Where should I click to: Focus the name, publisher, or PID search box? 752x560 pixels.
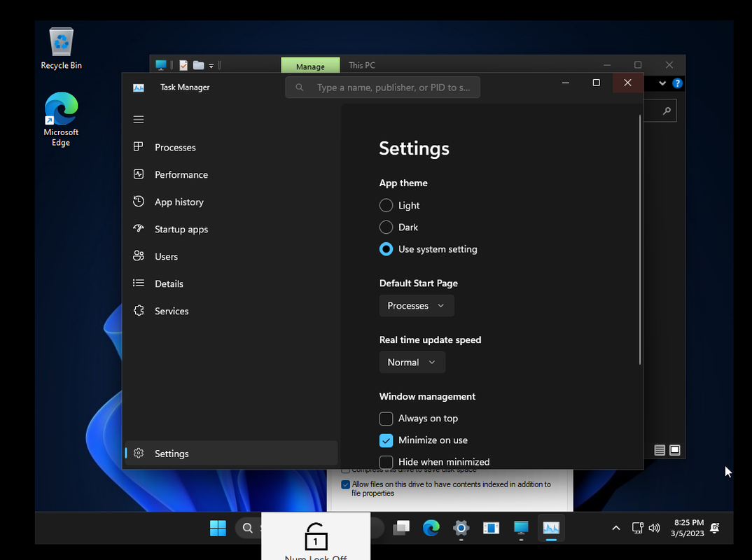click(383, 87)
